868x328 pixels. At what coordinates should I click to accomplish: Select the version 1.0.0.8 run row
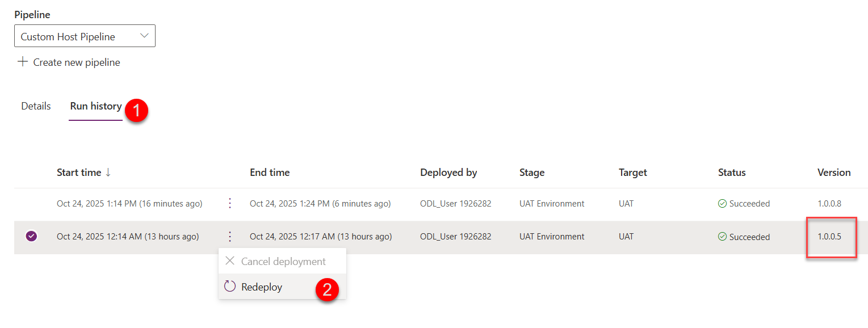(31, 204)
